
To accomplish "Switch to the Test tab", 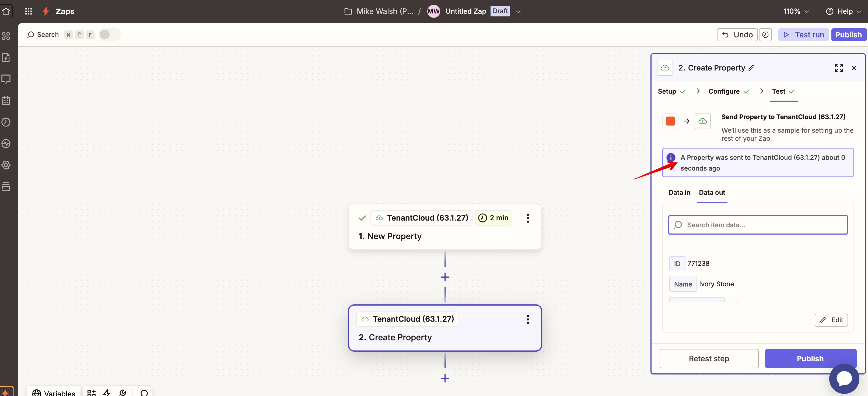I will point(783,91).
